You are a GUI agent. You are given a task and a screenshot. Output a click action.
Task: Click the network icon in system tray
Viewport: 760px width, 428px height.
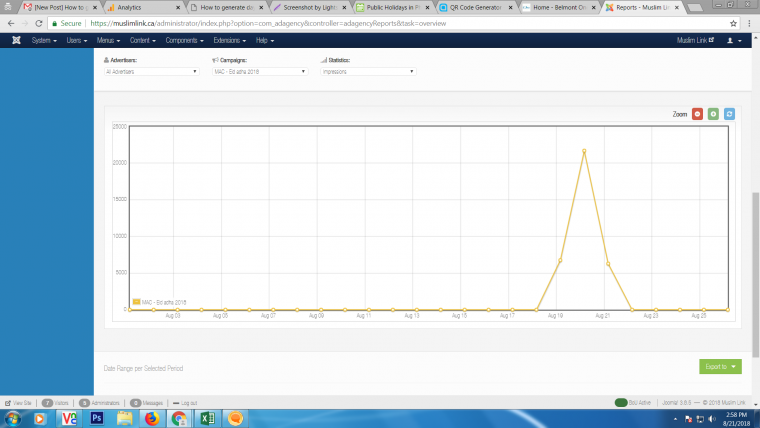coord(700,419)
